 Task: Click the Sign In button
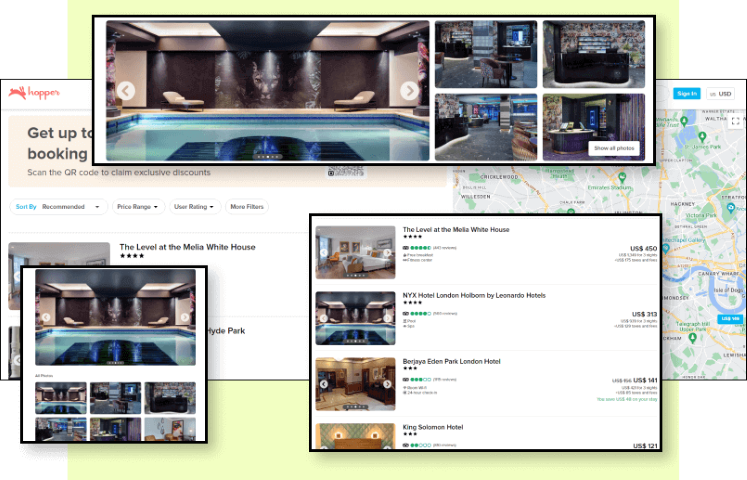[x=686, y=93]
